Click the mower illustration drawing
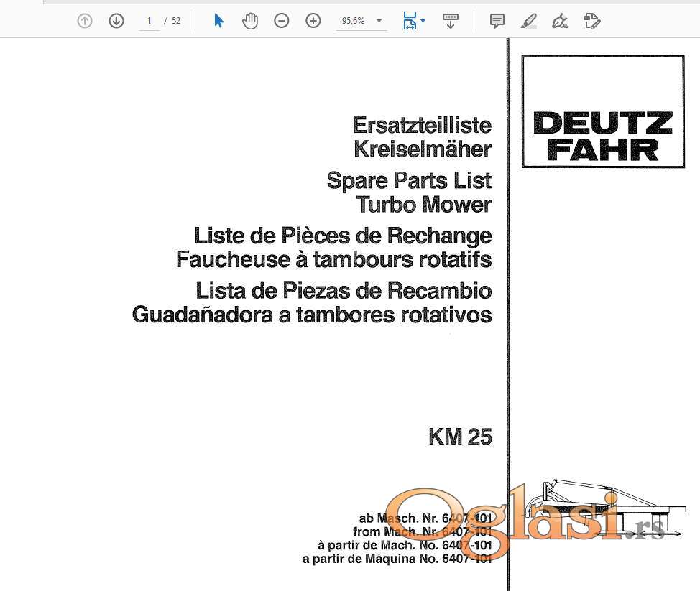700x591 pixels. (605, 508)
